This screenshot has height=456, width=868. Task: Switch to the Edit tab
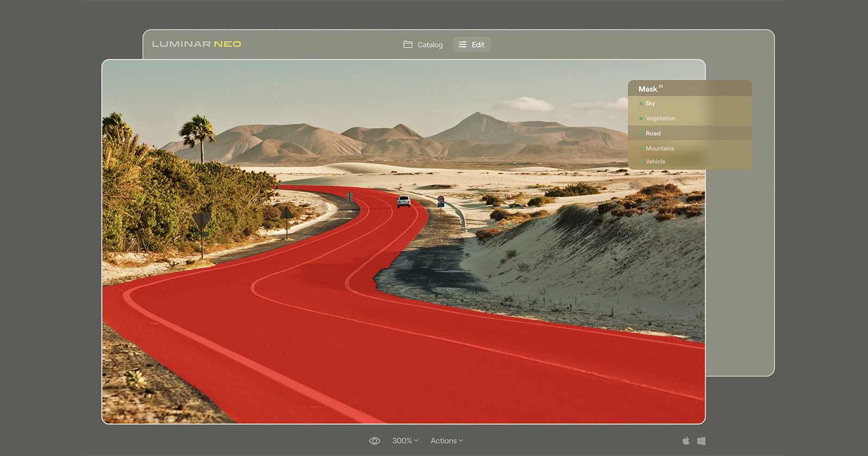(x=471, y=45)
